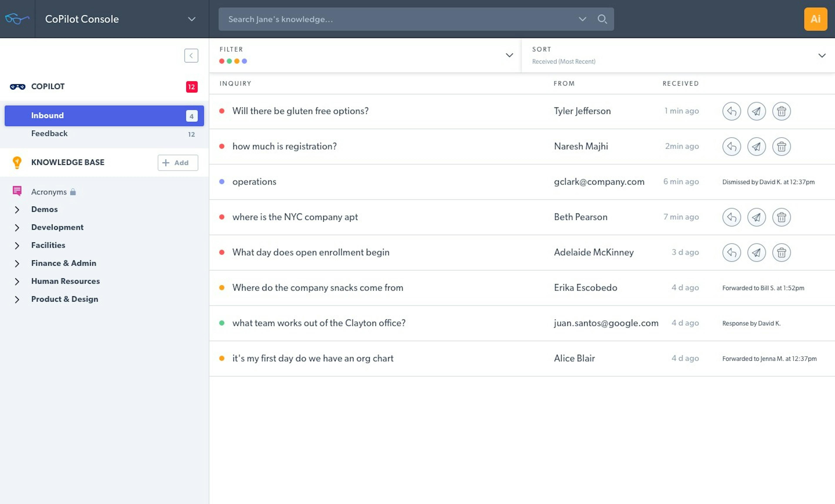Click the FROM column header

(x=564, y=84)
